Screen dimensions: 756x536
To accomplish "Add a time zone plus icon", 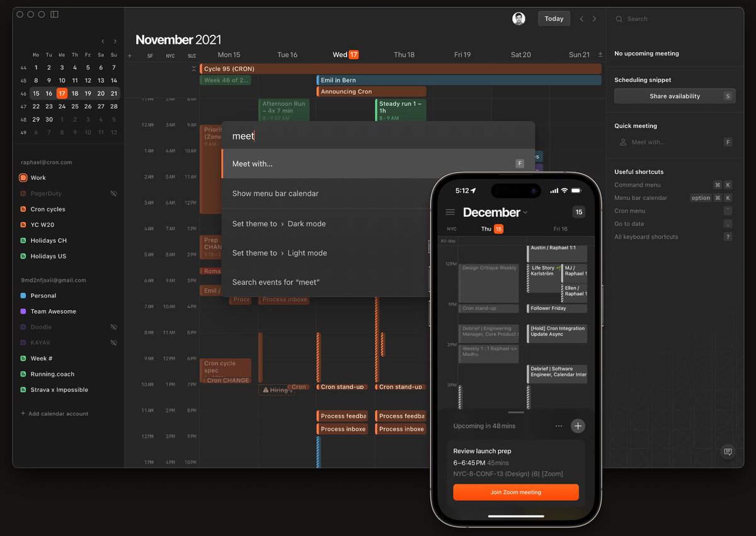I will pos(130,55).
